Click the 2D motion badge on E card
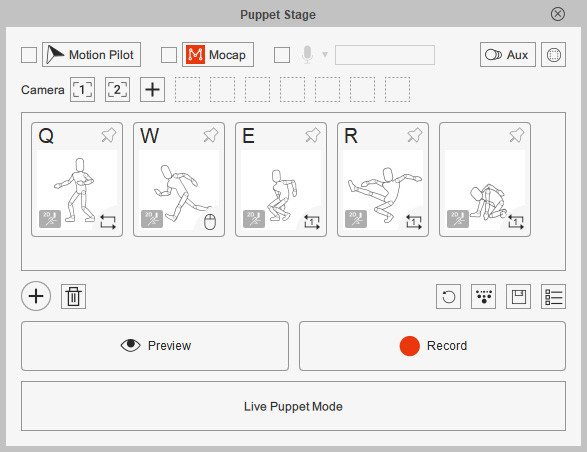 point(254,219)
